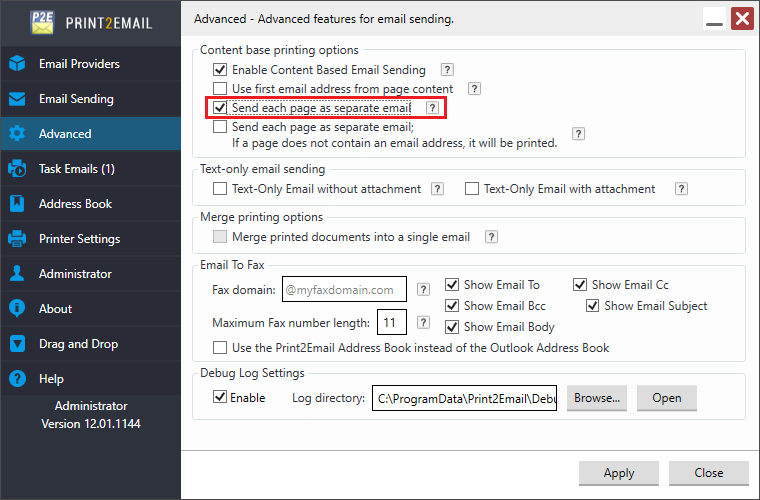Uncheck Enable Content Based Email Sending
Image resolution: width=760 pixels, height=500 pixels.
click(220, 70)
